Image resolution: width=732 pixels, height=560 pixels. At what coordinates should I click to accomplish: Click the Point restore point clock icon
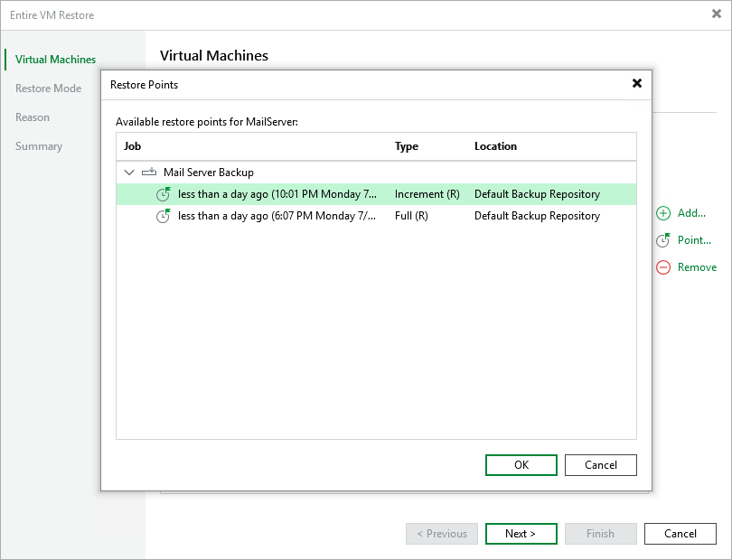coord(662,240)
